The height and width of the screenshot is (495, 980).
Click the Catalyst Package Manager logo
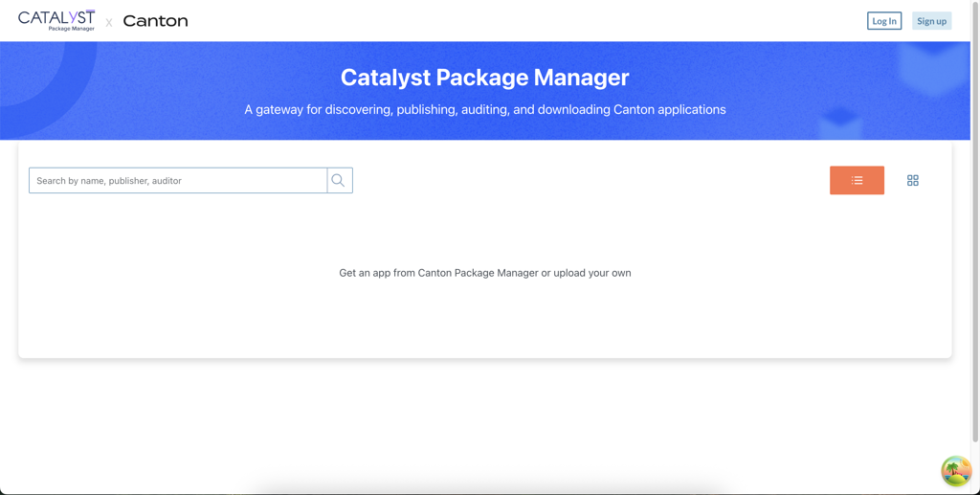point(56,18)
